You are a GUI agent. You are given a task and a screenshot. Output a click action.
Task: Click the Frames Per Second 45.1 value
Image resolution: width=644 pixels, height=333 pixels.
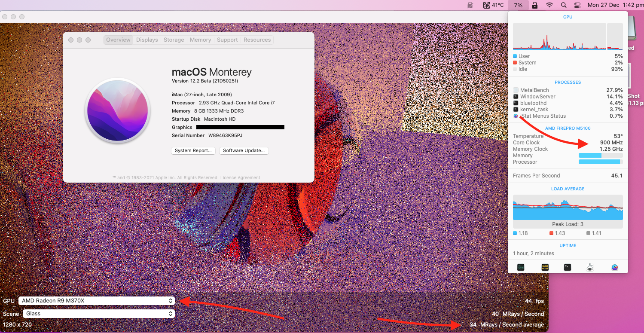(x=617, y=176)
